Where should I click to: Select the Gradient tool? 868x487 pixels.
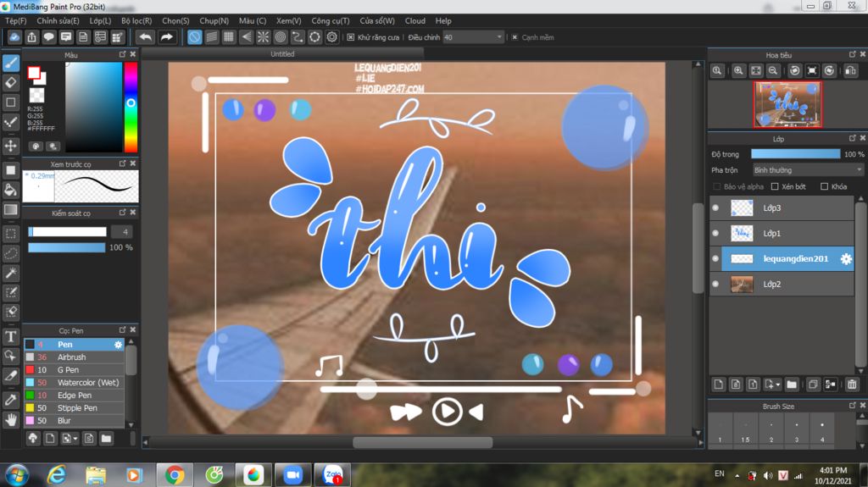pyautogui.click(x=11, y=210)
